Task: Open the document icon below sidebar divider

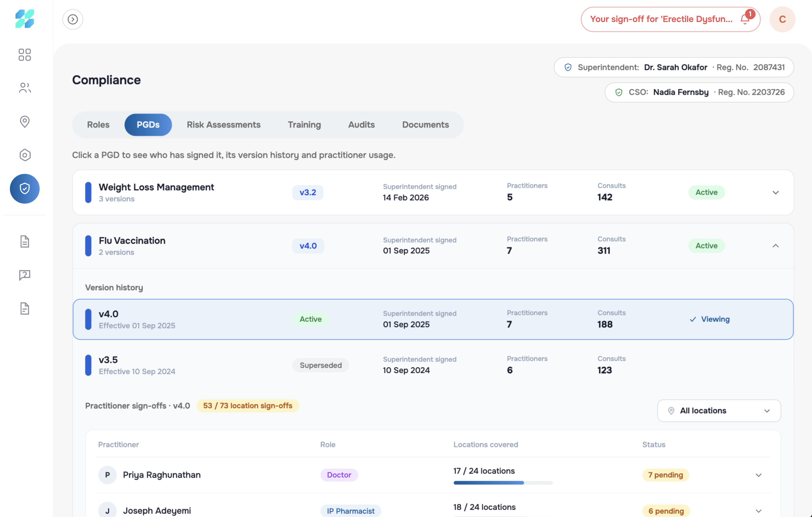Action: click(x=24, y=242)
